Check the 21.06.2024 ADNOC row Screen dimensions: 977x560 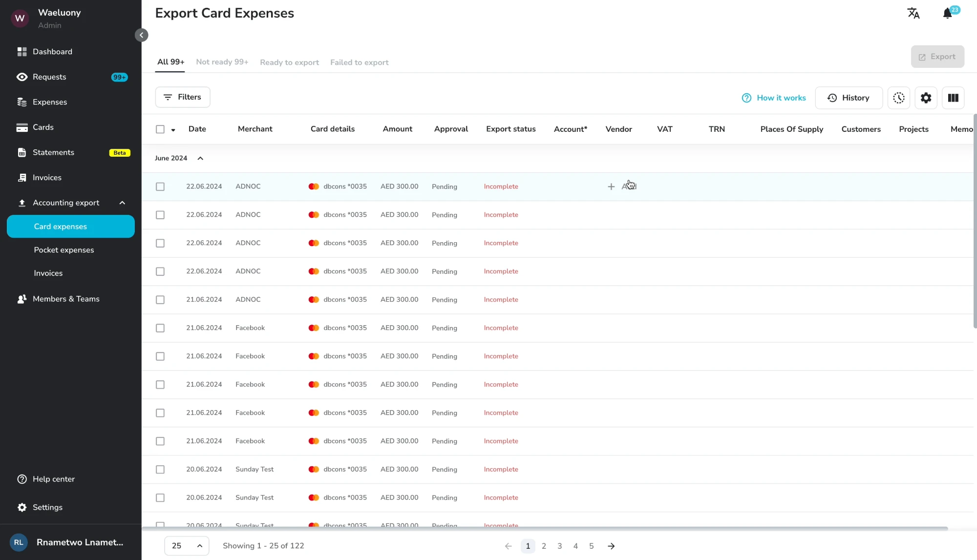coord(160,300)
